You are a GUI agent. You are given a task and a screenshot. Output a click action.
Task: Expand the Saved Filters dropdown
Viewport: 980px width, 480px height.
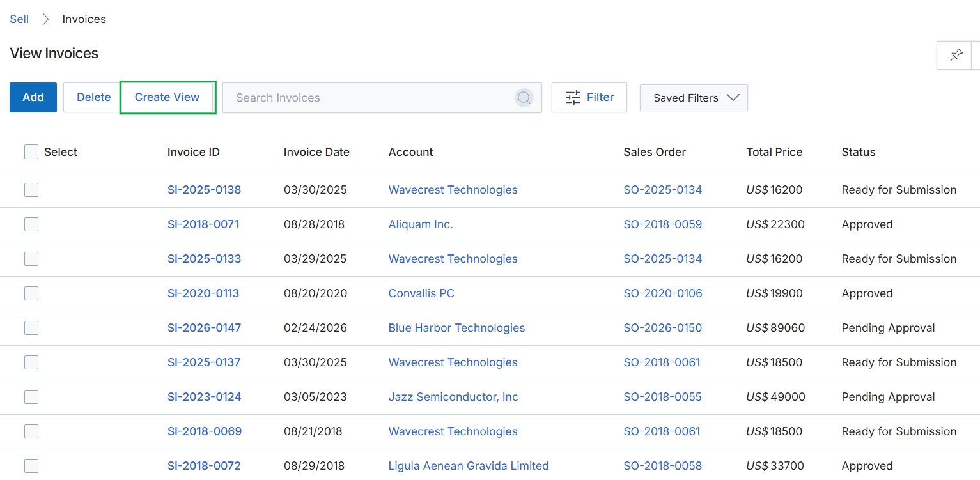click(694, 98)
